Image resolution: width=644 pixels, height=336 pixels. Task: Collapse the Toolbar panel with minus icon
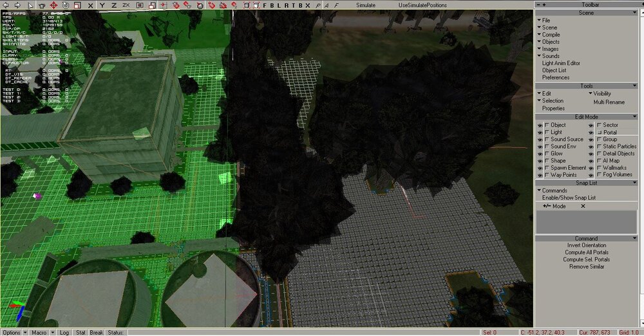point(539,5)
